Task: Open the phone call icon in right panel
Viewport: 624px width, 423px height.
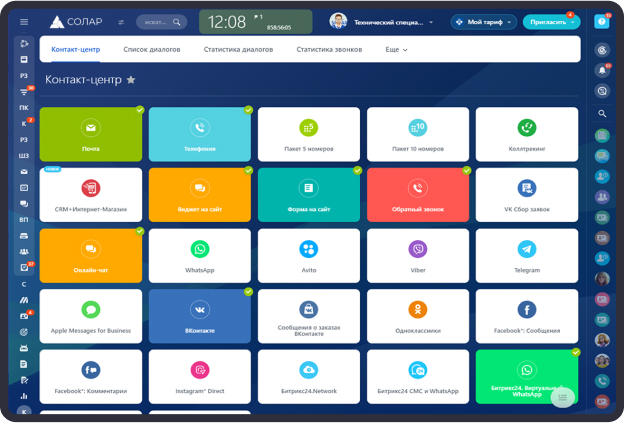Action: point(602,381)
